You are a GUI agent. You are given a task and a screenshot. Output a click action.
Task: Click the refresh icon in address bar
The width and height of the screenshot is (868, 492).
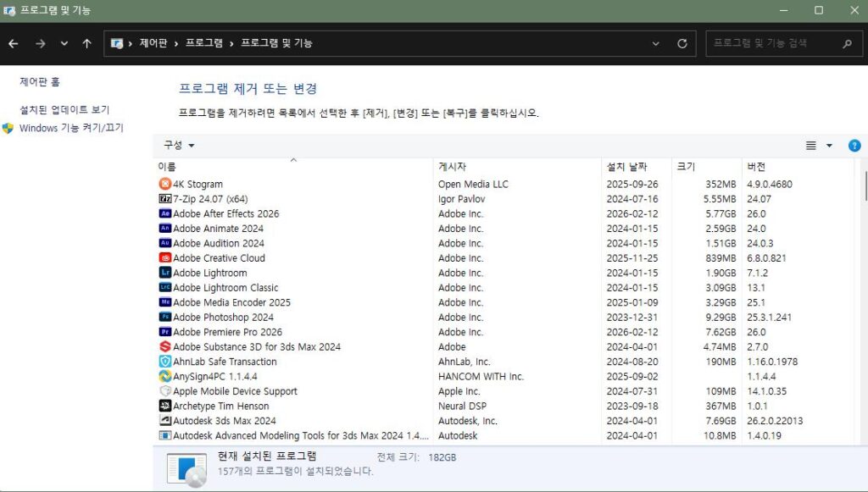point(682,43)
